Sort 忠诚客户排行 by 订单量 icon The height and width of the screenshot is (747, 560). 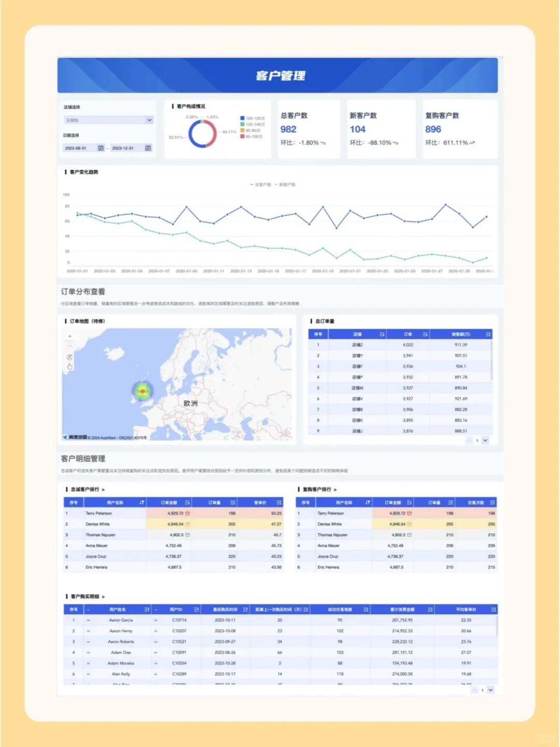tap(233, 503)
